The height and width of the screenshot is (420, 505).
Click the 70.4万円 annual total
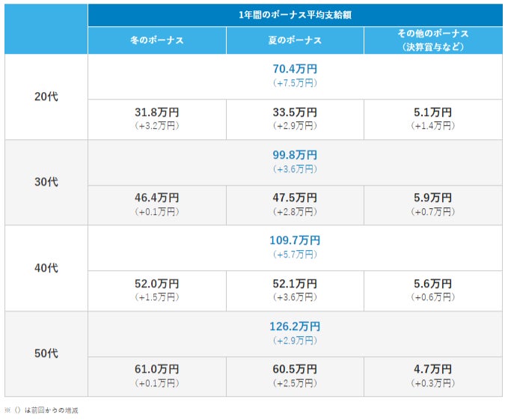point(295,69)
